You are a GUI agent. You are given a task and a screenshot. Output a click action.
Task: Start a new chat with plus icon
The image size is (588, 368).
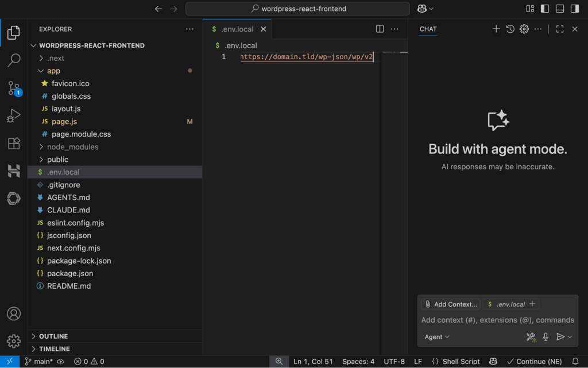click(496, 29)
